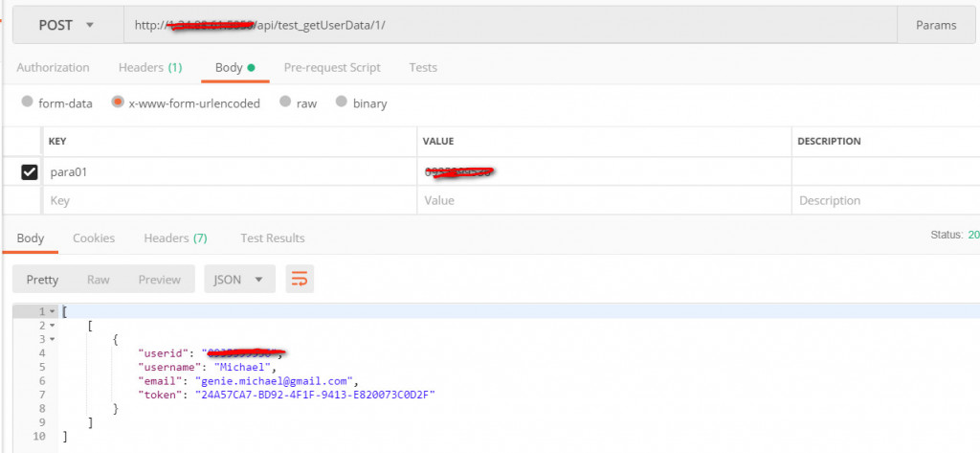Collapse the fold arrow on line 1

click(54, 311)
